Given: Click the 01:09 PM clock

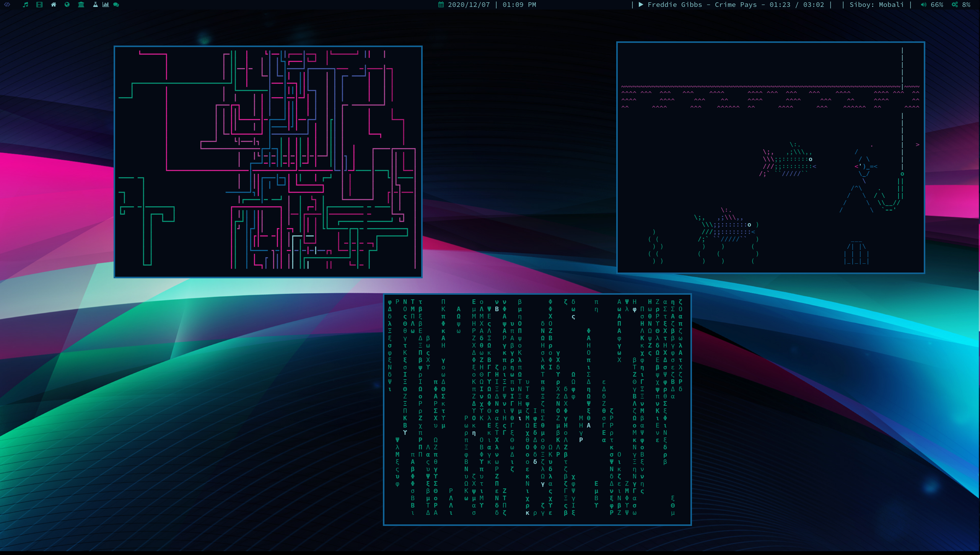Looking at the screenshot, I should point(519,5).
